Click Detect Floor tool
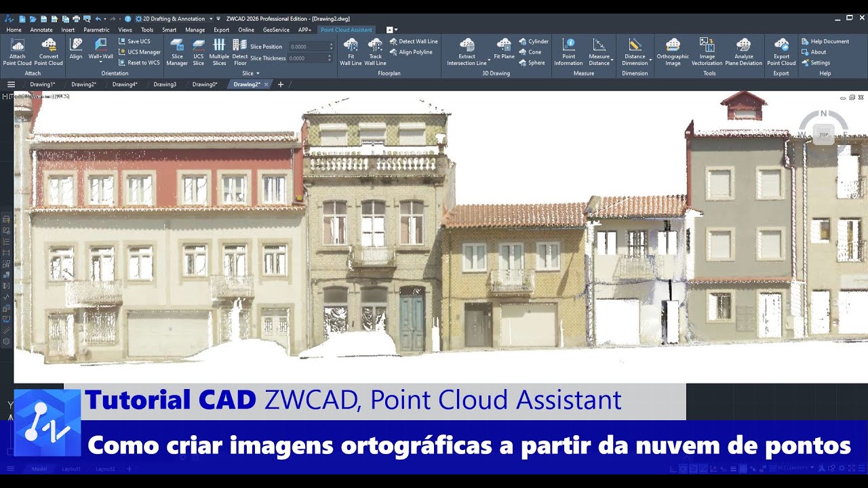The image size is (868, 488). (x=240, y=52)
